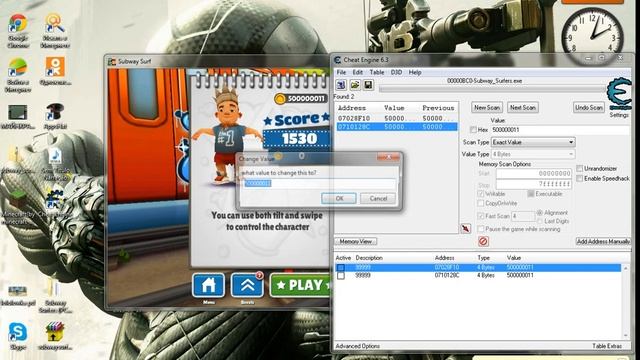Open the Table menu
Screen dimensions: 640x360
coord(377,72)
